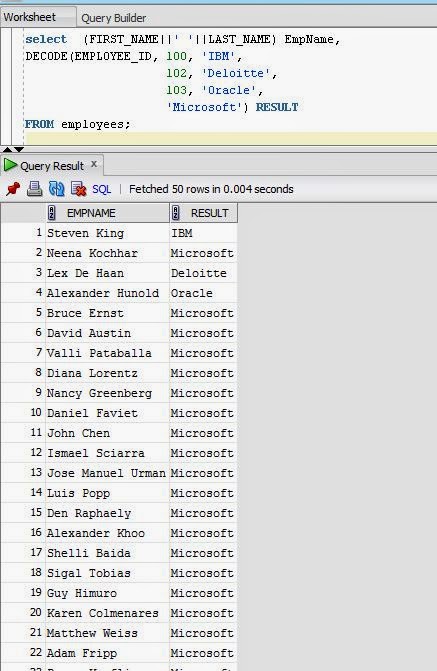Sort by the RESULT column header

203,213
